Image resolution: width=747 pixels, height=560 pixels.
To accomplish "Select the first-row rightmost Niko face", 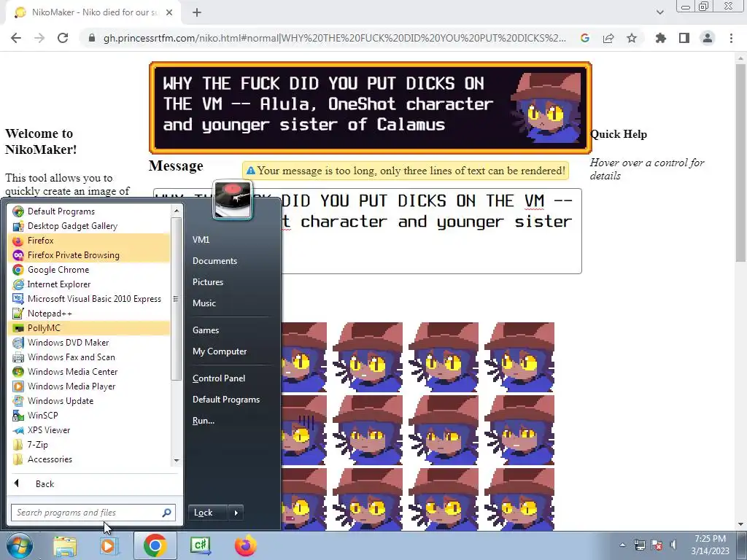I will pyautogui.click(x=519, y=357).
